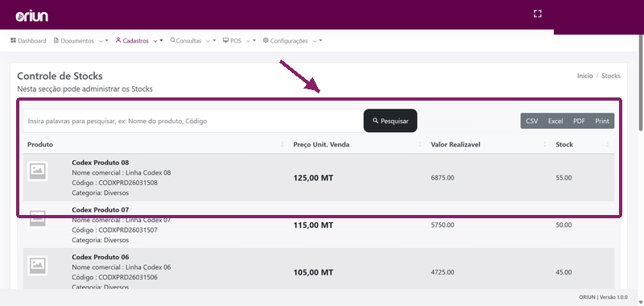Click the POS monitor icon
The width and height of the screenshot is (644, 306).
tap(225, 40)
